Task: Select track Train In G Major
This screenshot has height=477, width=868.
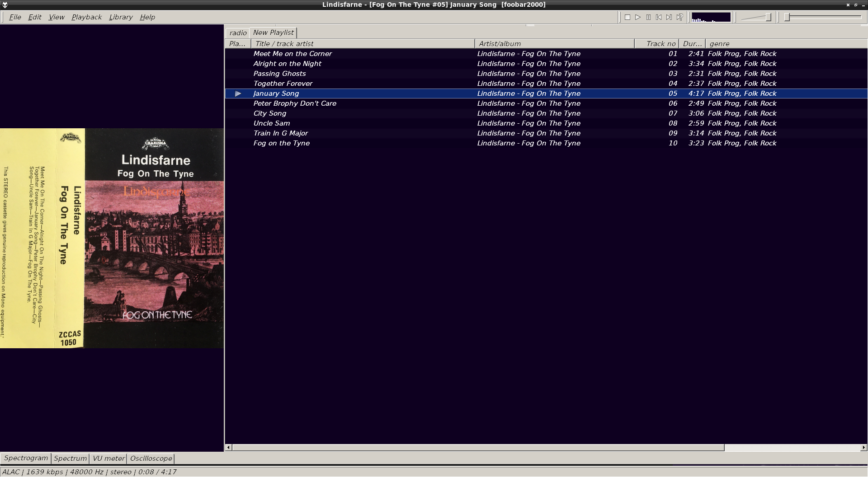Action: 546,133
